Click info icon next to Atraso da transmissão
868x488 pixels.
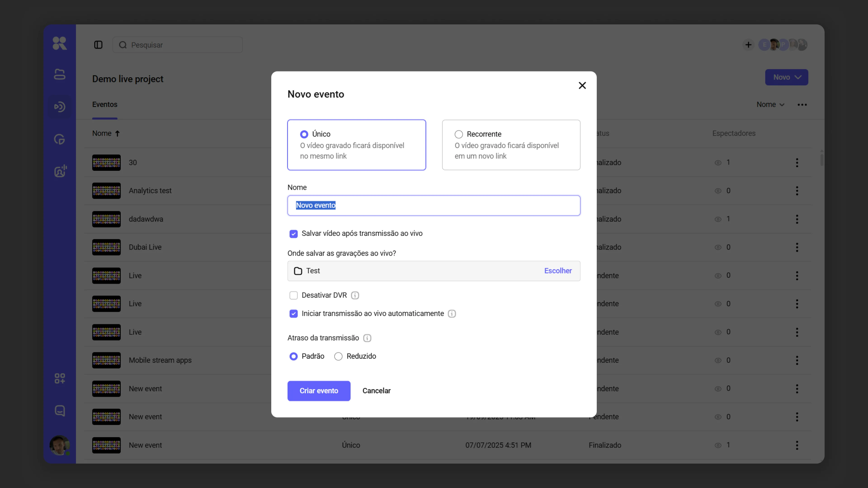pos(367,338)
